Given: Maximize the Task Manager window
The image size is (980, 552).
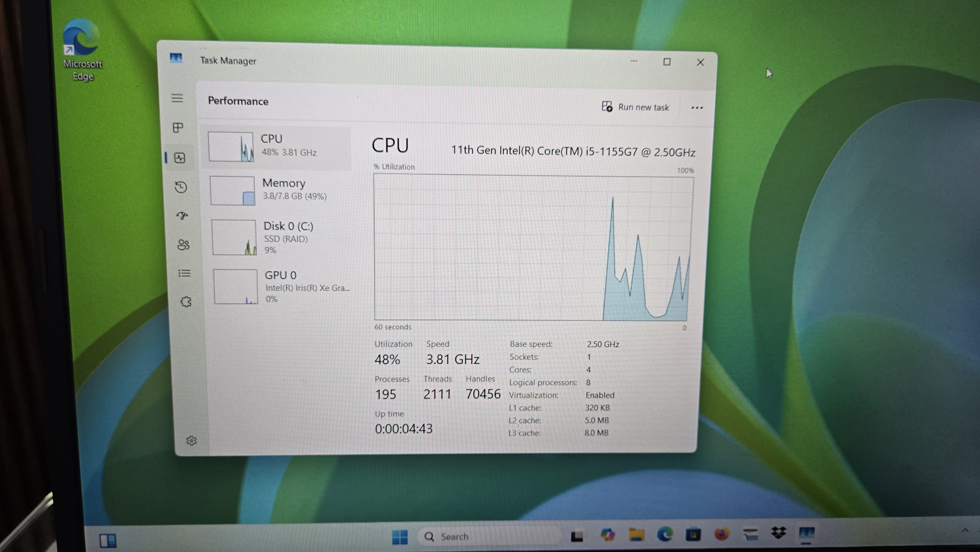Looking at the screenshot, I should (x=667, y=62).
